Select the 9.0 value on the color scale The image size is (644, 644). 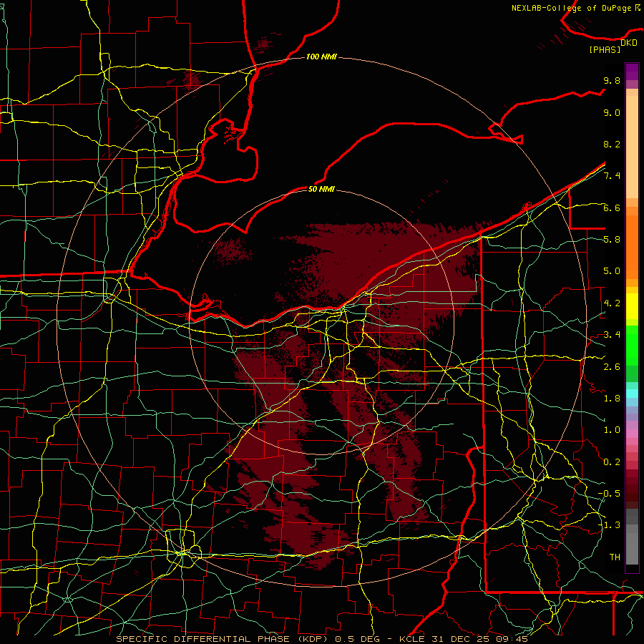[x=612, y=112]
